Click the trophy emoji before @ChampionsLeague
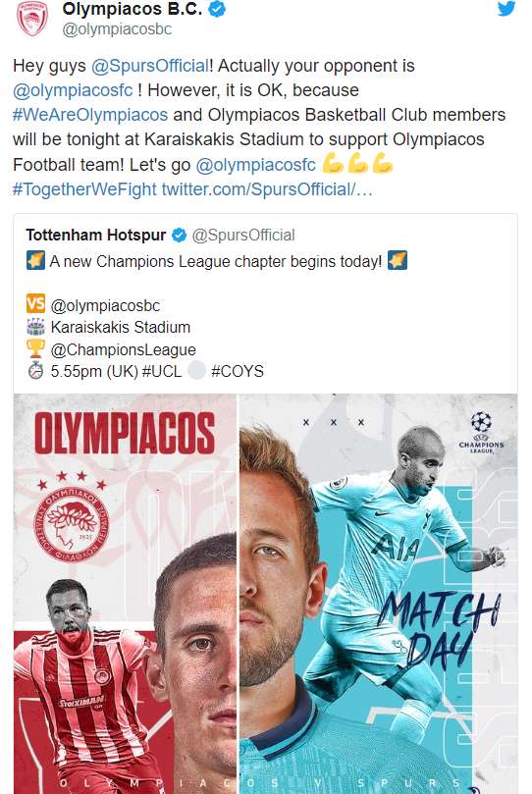532x794 pixels. point(35,348)
